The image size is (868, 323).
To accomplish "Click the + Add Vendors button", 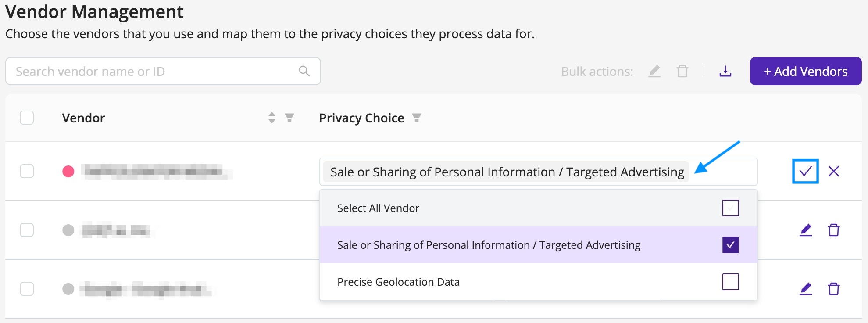I will (806, 71).
